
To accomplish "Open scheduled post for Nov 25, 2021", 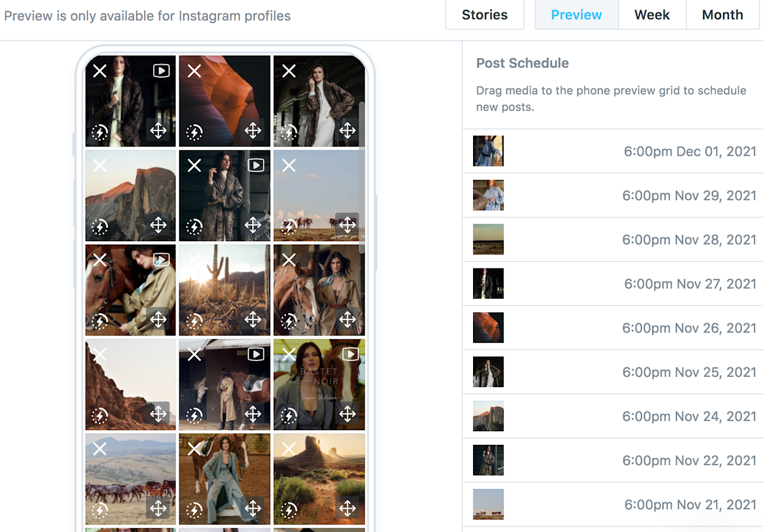I will (x=613, y=372).
